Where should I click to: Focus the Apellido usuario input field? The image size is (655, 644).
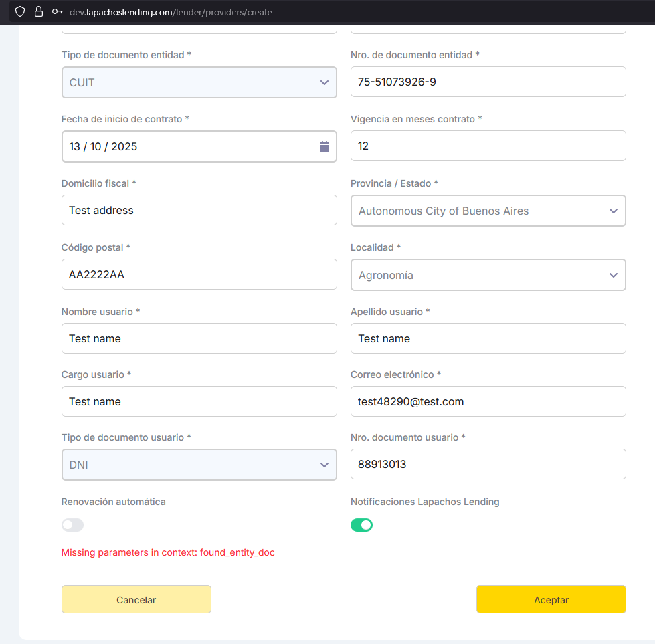tap(488, 338)
